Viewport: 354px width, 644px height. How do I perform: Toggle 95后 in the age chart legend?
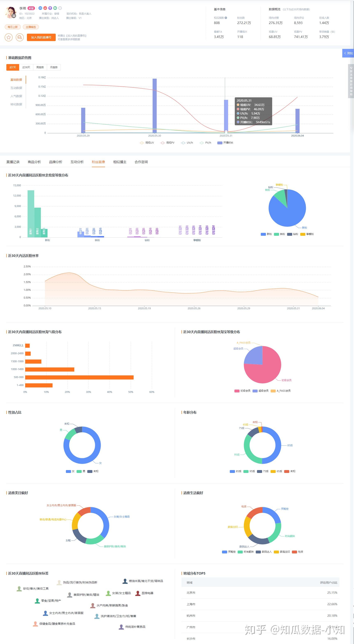tap(249, 471)
